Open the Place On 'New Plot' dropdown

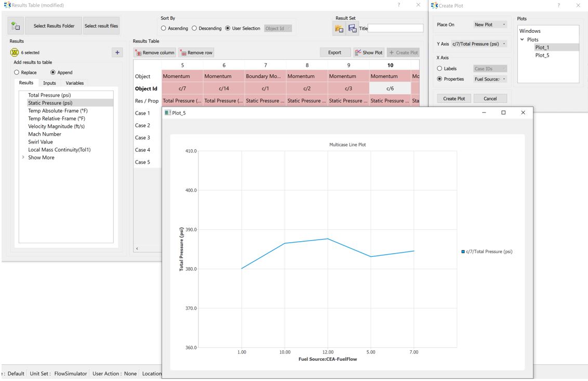(490, 24)
